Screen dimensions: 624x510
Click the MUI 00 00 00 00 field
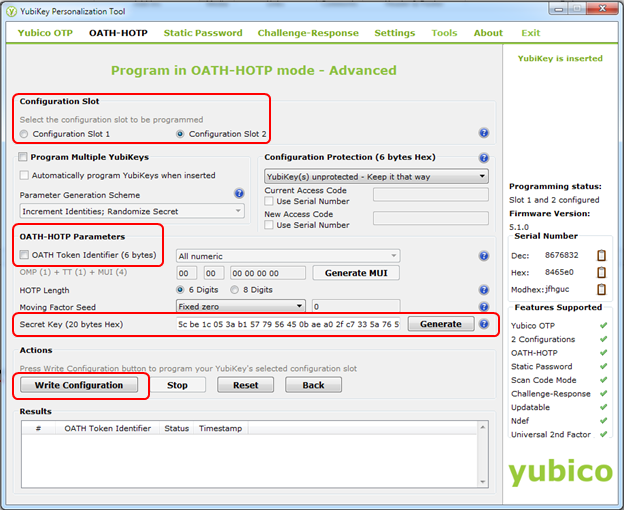(x=268, y=273)
